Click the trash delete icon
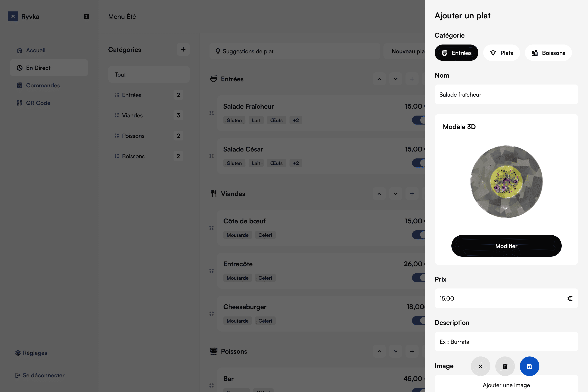This screenshot has width=588, height=392. click(505, 366)
